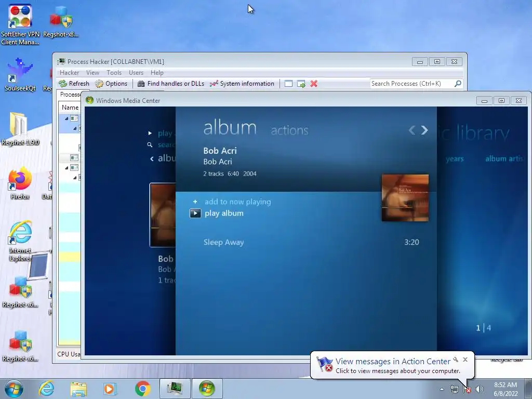Select the Processes tab in Process Hacker

70,95
